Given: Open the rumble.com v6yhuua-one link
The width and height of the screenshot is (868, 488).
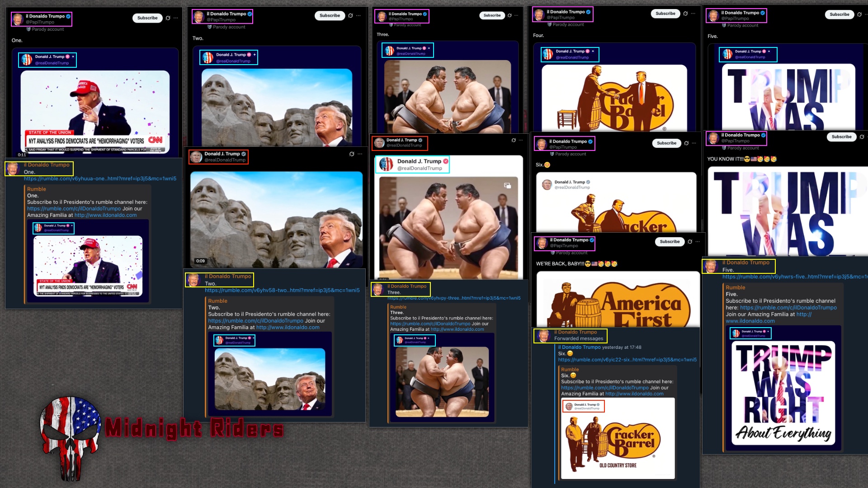Looking at the screenshot, I should [100, 178].
